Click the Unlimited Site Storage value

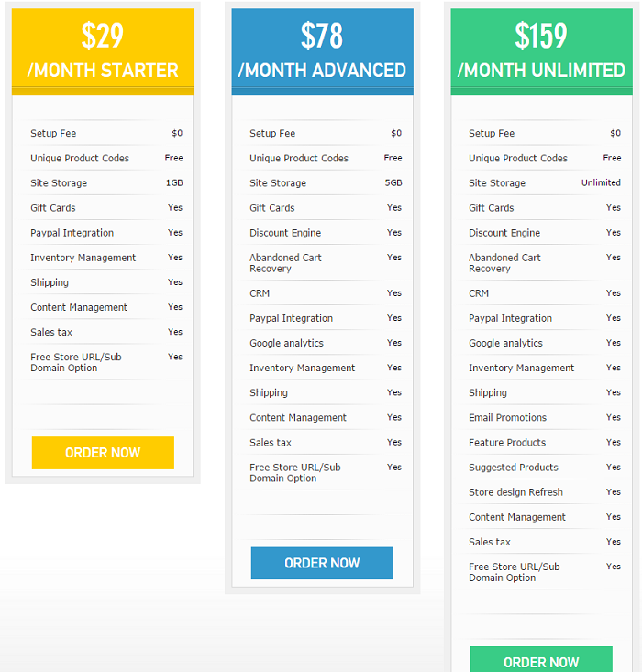click(x=601, y=183)
